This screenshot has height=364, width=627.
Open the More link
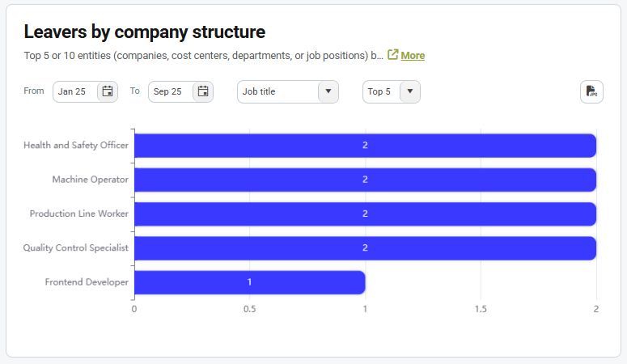pyautogui.click(x=413, y=56)
